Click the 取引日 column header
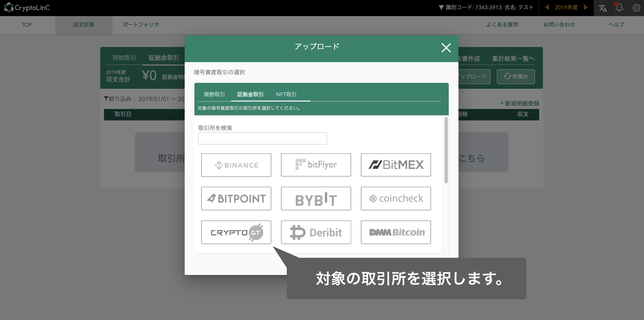 [x=123, y=114]
